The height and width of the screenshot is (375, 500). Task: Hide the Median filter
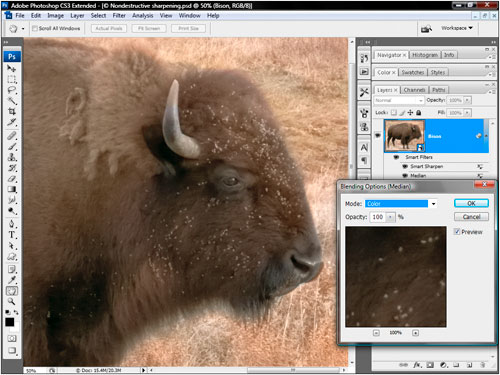click(405, 175)
